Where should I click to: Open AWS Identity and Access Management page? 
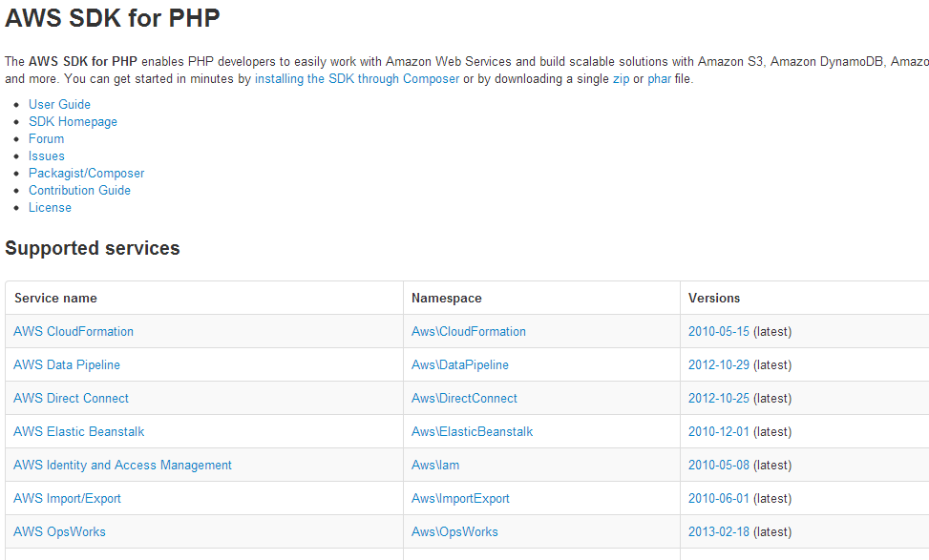pyautogui.click(x=122, y=465)
